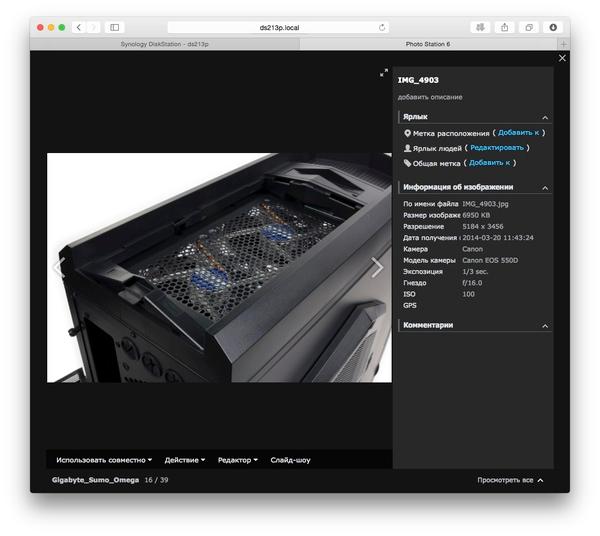
Task: Reload the ds213p.local page
Action: click(x=382, y=28)
